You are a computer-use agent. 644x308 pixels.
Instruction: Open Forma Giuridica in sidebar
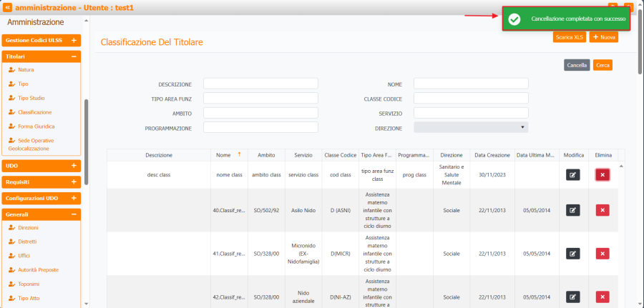click(36, 126)
